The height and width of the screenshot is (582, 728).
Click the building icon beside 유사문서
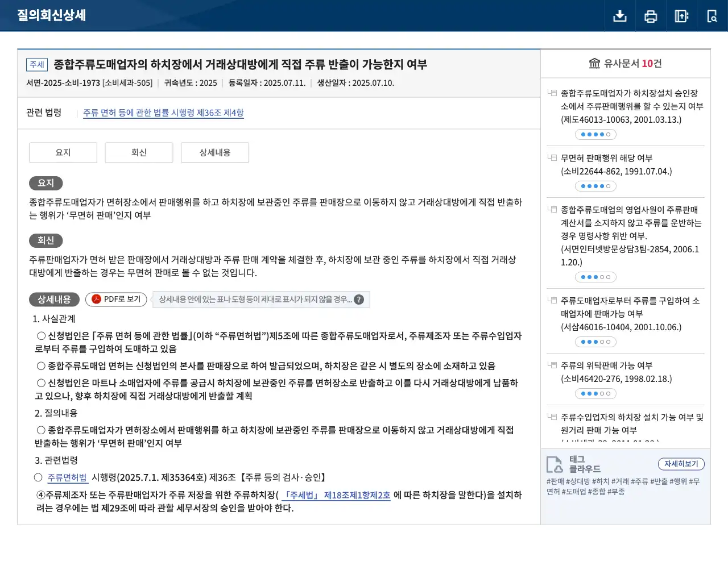(594, 63)
